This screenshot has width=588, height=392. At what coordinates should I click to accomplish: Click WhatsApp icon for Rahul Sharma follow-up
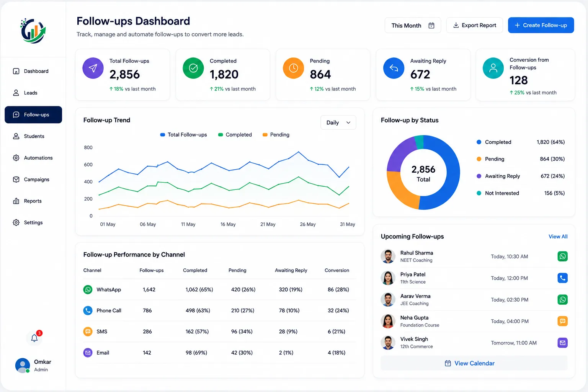point(562,256)
